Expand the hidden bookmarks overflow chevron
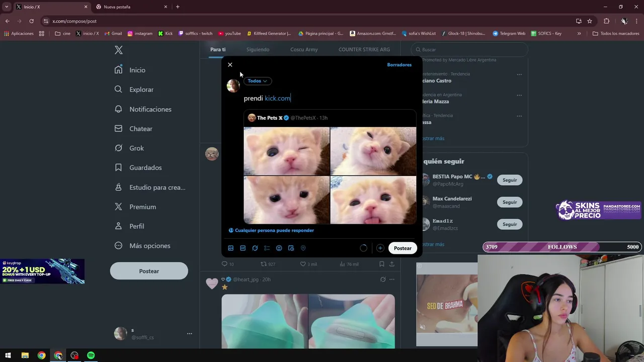Viewport: 644px width, 362px height. [579, 34]
